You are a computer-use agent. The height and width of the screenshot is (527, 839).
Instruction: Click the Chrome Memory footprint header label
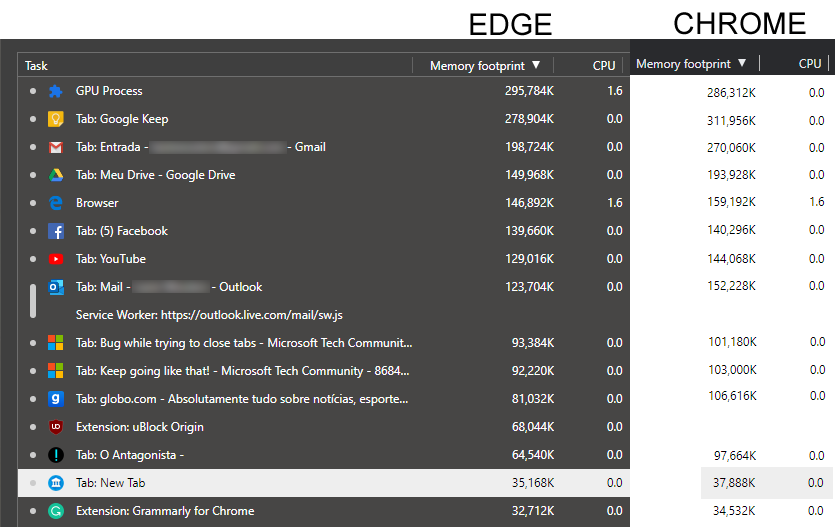(683, 64)
